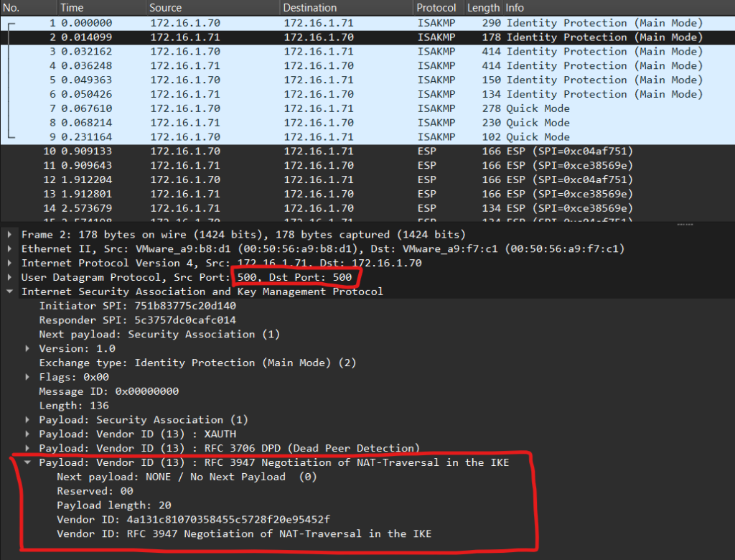Image resolution: width=735 pixels, height=560 pixels.
Task: Select the Length: 136 field
Action: pos(74,406)
